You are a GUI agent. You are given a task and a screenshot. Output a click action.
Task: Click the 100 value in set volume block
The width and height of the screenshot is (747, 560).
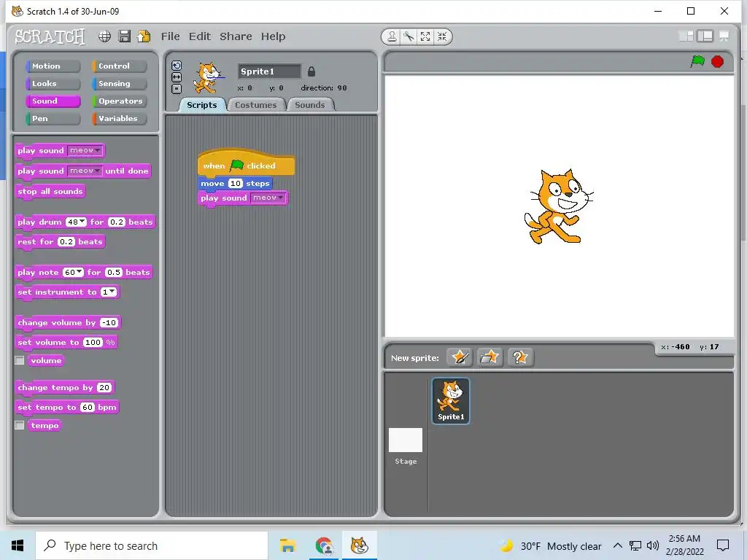click(x=93, y=343)
